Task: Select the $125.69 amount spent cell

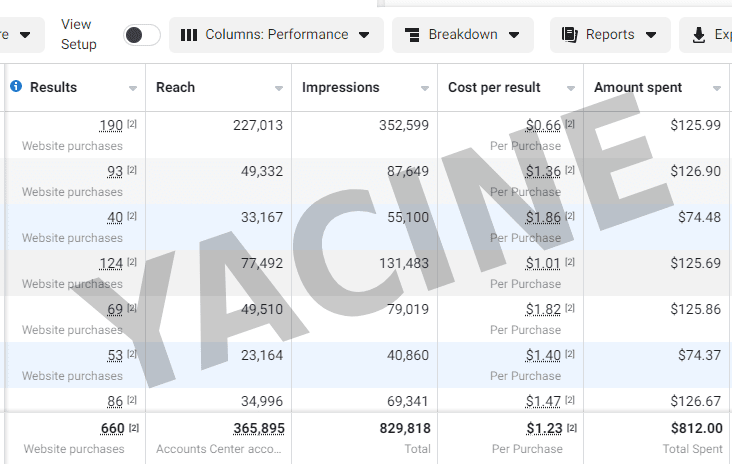Action: pyautogui.click(x=696, y=263)
